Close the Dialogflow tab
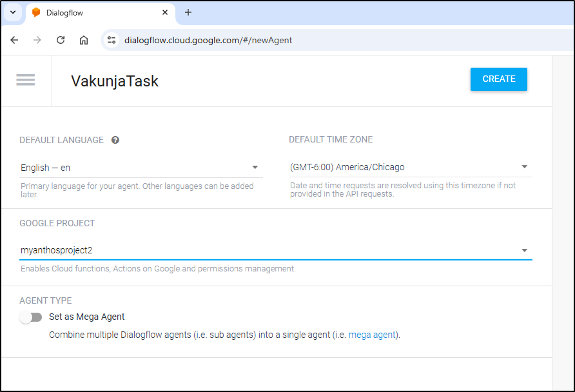The height and width of the screenshot is (392, 575). [x=165, y=12]
